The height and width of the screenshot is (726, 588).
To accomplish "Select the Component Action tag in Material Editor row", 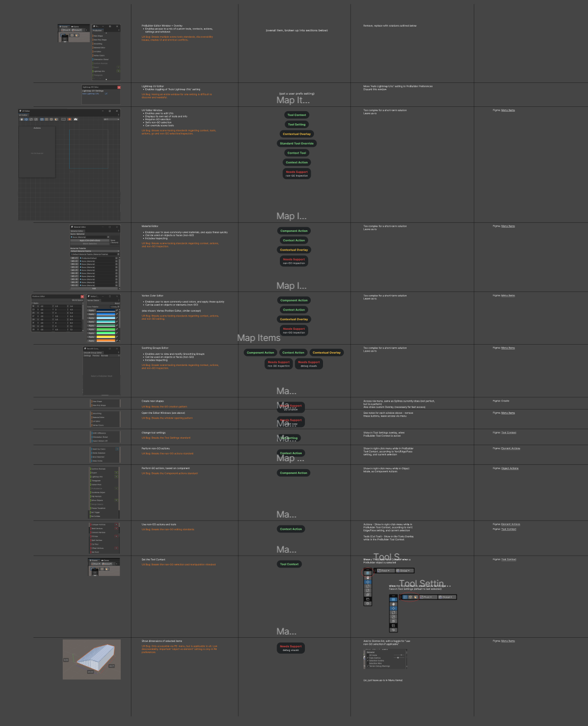I will tap(294, 231).
